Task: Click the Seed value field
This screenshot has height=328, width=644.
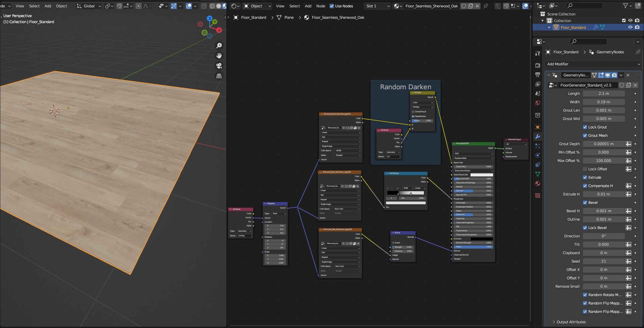Action: (603, 261)
